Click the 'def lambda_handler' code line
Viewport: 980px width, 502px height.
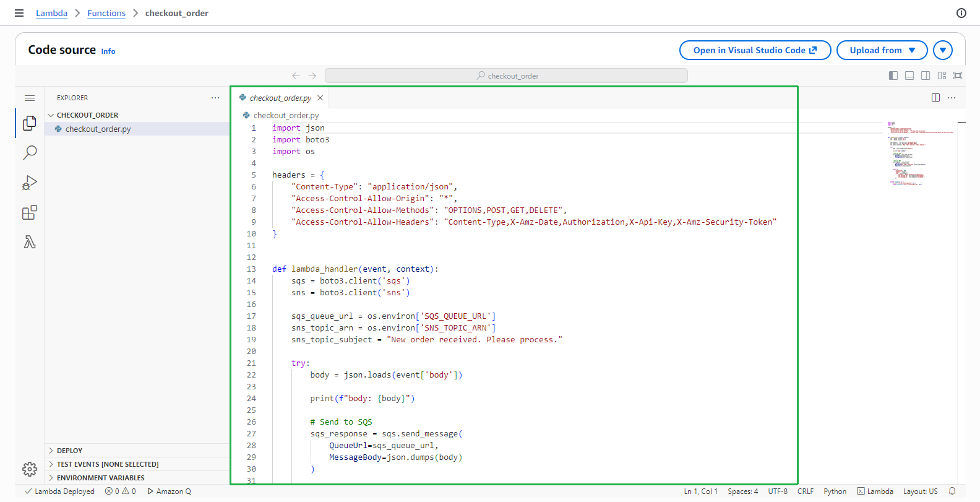tap(355, 269)
